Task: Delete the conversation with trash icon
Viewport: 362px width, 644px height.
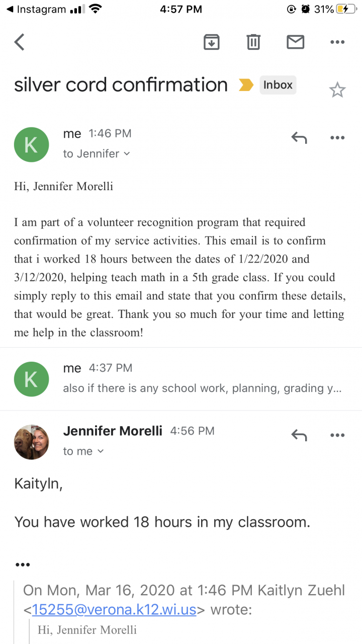Action: point(253,42)
